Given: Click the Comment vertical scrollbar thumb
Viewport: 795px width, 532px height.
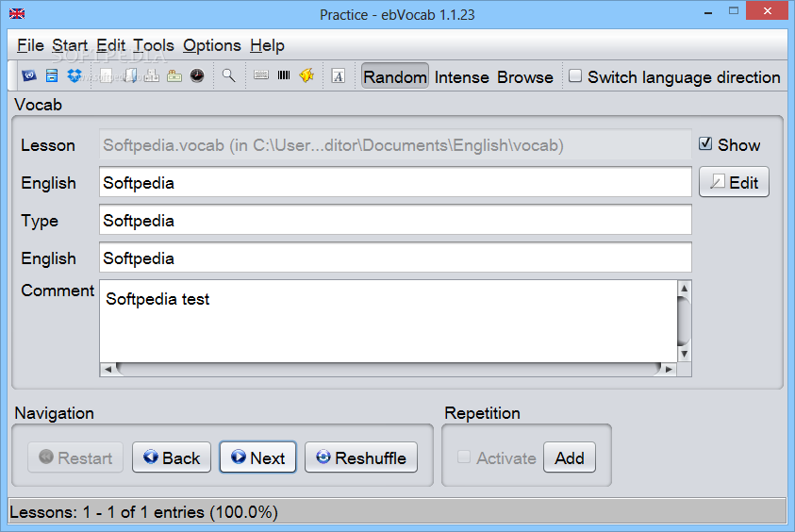Looking at the screenshot, I should [684, 321].
